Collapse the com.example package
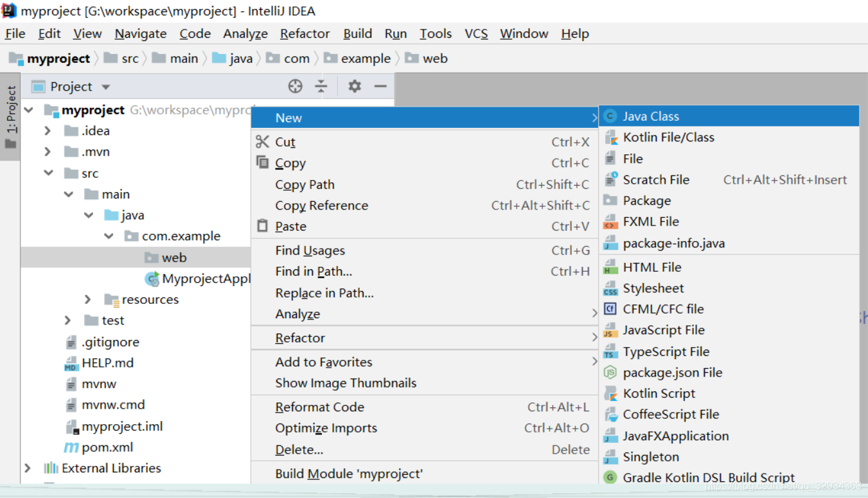Image resolution: width=868 pixels, height=498 pixels. 109,236
